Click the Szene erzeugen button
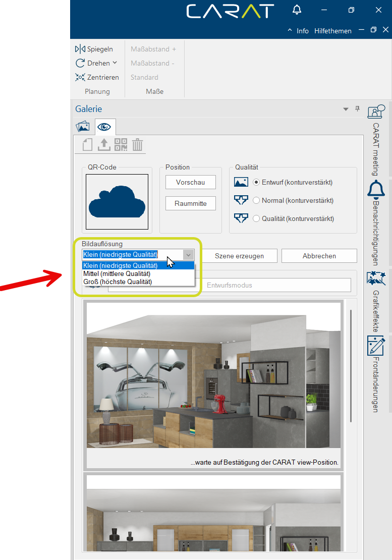Screen dimensions: 392x560 (x=239, y=256)
